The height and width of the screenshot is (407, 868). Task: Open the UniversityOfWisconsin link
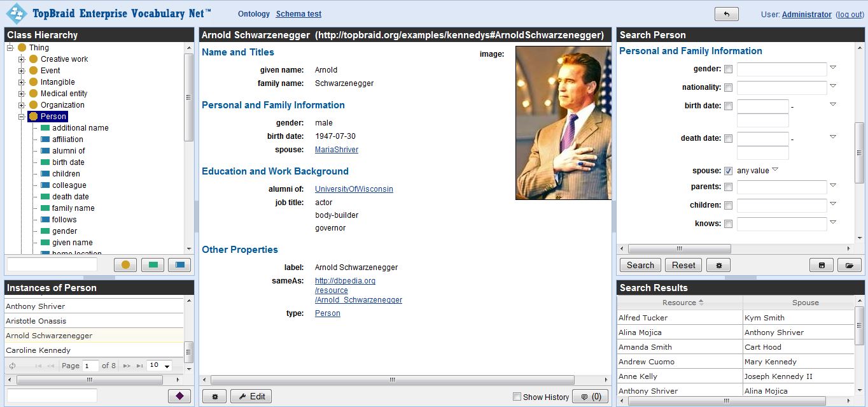point(354,189)
